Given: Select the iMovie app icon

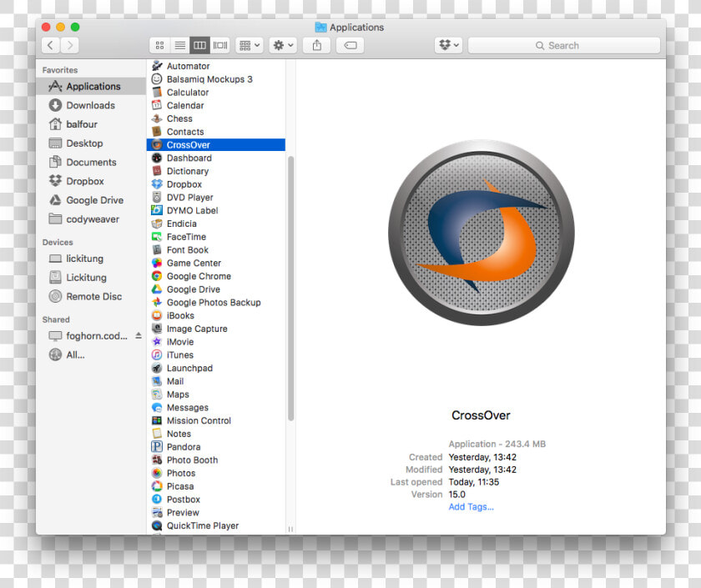Looking at the screenshot, I should (x=157, y=342).
